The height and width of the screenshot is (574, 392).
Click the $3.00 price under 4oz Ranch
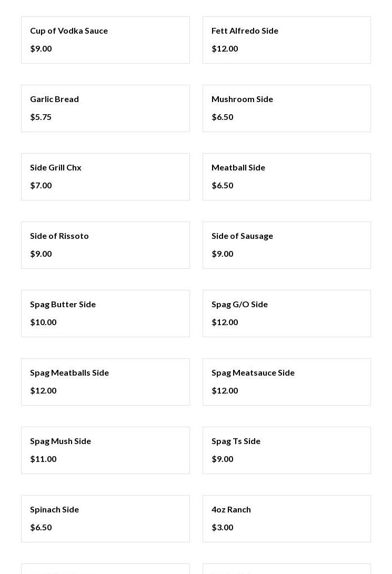click(223, 527)
